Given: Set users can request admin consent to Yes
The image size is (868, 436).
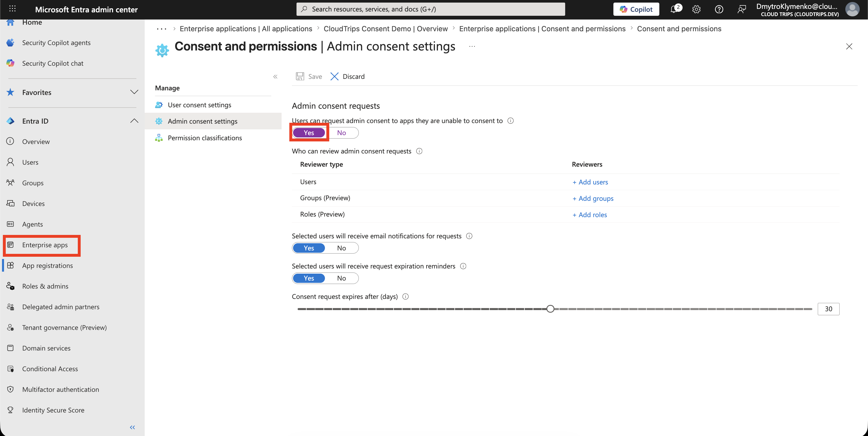Looking at the screenshot, I should 309,133.
